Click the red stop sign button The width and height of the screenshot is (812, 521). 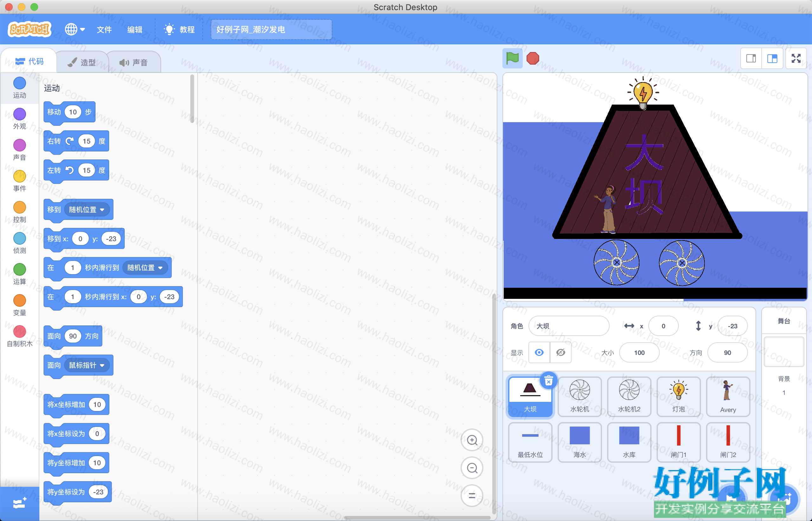(x=533, y=58)
